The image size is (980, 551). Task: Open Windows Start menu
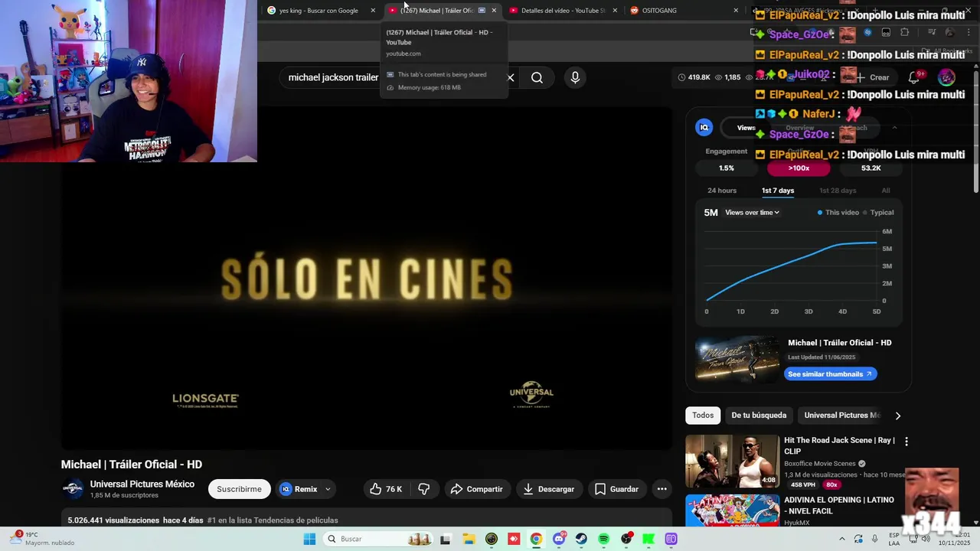click(309, 539)
